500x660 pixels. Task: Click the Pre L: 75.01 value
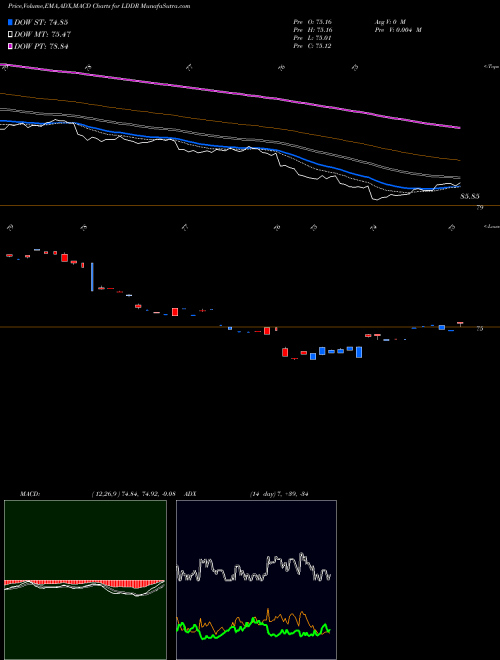[312, 38]
